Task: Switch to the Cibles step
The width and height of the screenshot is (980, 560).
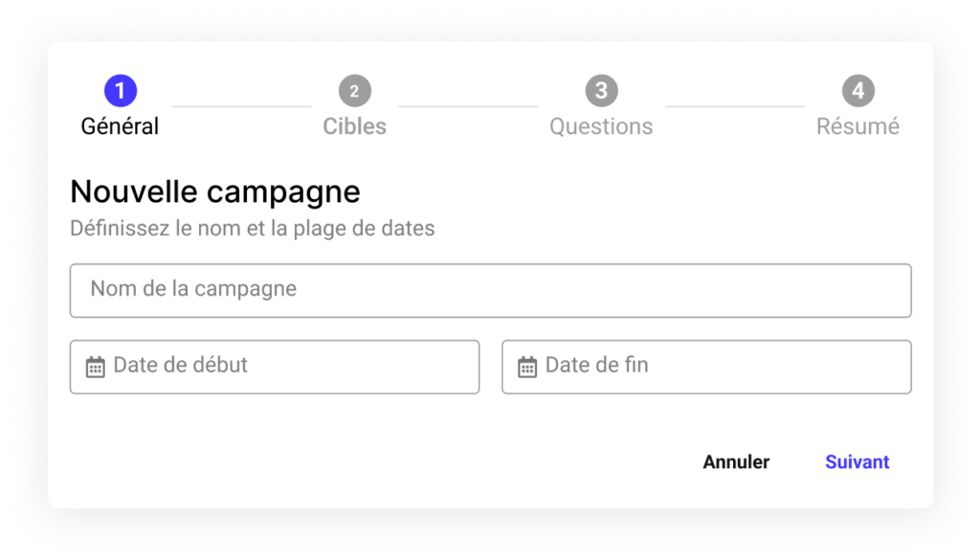Action: [354, 125]
